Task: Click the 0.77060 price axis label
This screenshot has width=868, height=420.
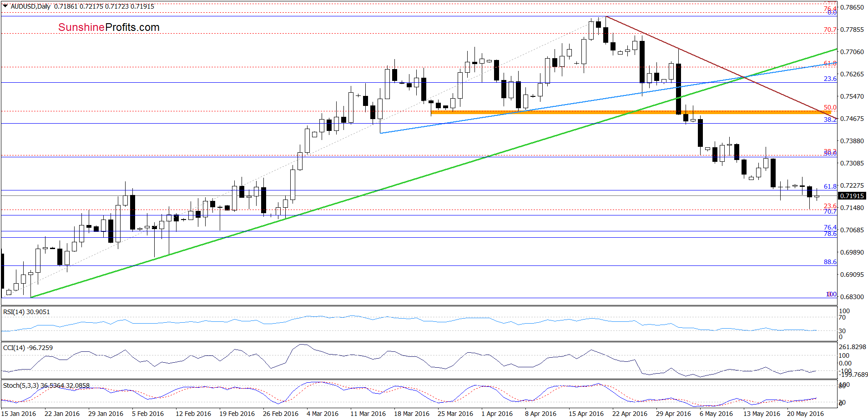Action: [852, 52]
